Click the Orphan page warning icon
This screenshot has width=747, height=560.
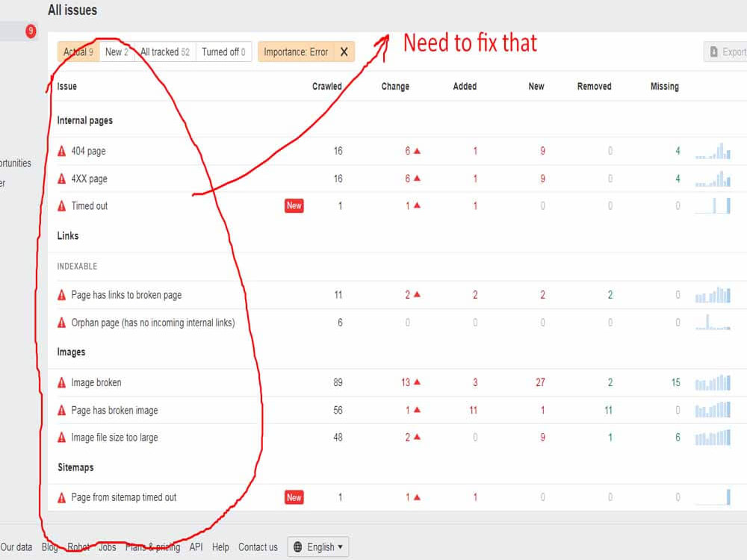point(61,323)
